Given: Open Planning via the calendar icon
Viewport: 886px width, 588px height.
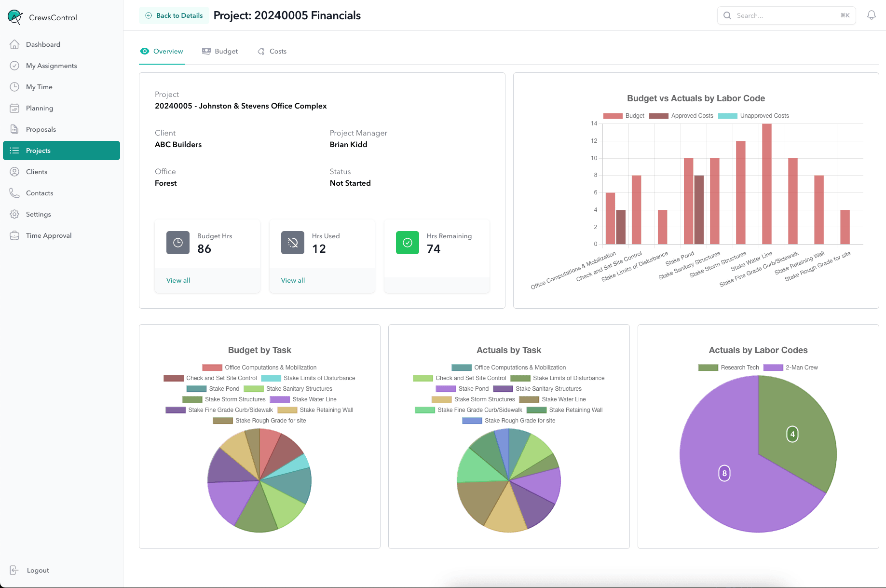Looking at the screenshot, I should coord(14,108).
